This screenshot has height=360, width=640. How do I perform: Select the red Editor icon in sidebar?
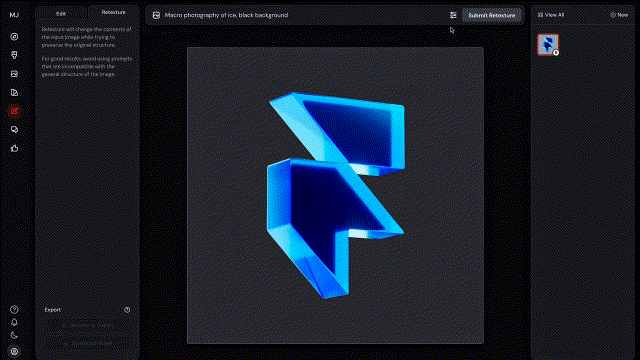click(x=14, y=111)
